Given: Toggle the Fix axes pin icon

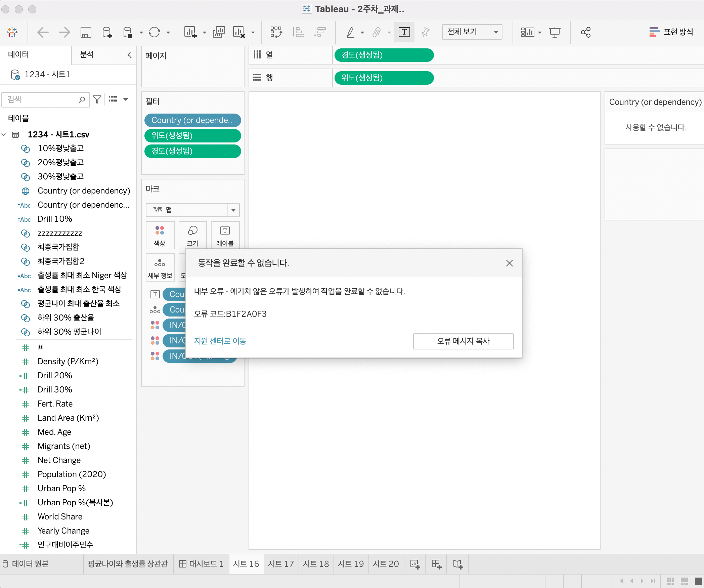Looking at the screenshot, I should (425, 32).
